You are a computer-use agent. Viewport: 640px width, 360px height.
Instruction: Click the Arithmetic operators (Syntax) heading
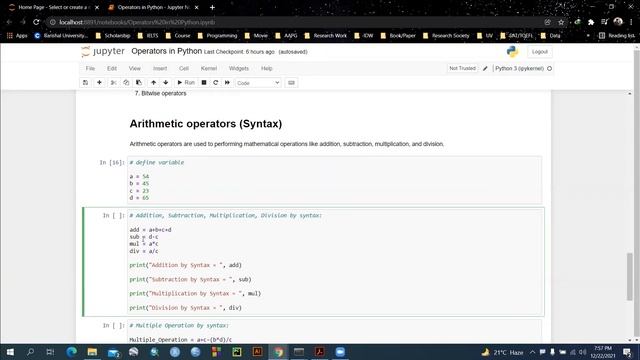(206, 124)
